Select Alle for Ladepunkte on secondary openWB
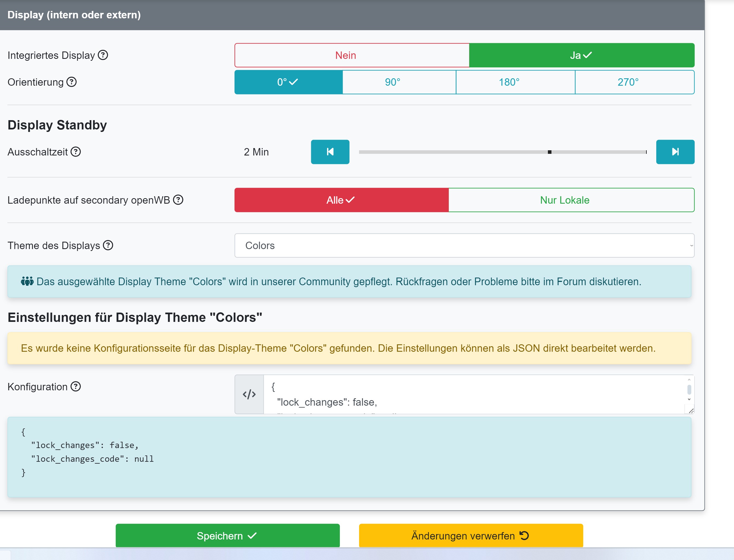This screenshot has height=560, width=734. (x=341, y=200)
